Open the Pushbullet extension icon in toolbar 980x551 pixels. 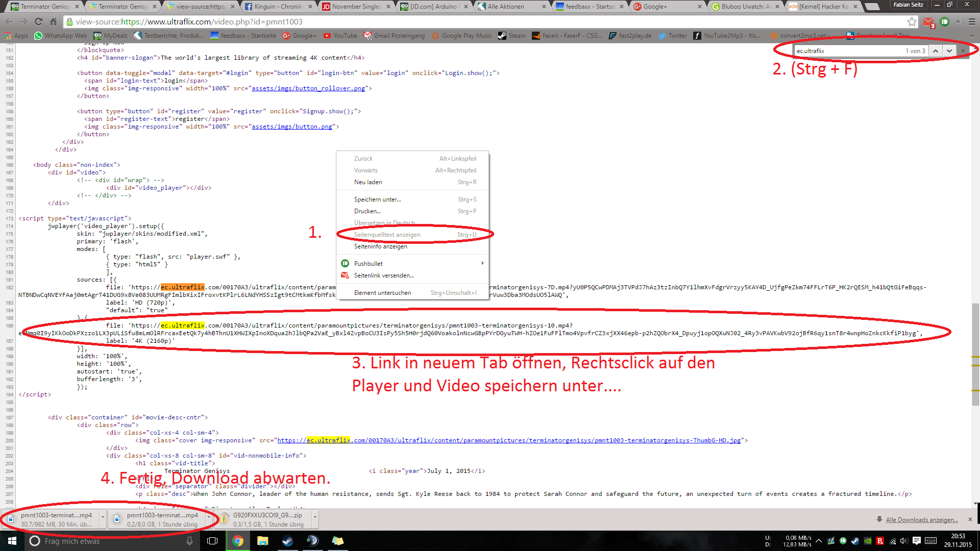[945, 21]
